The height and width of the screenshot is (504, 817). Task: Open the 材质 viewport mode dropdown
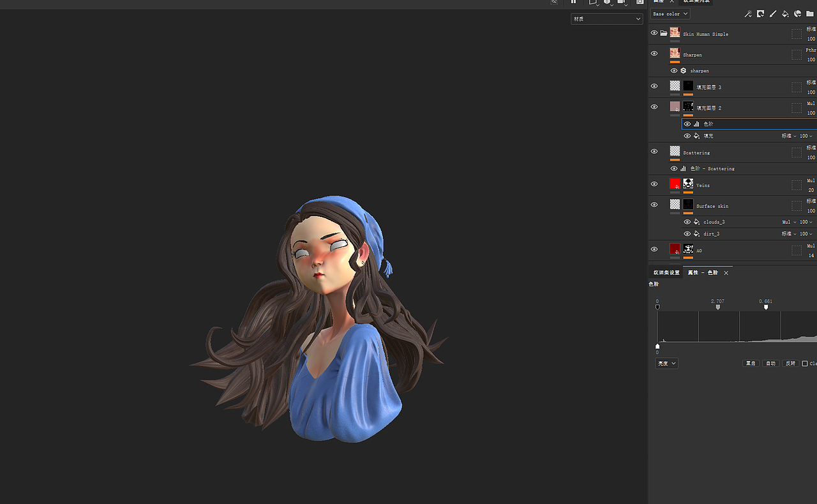[x=606, y=19]
